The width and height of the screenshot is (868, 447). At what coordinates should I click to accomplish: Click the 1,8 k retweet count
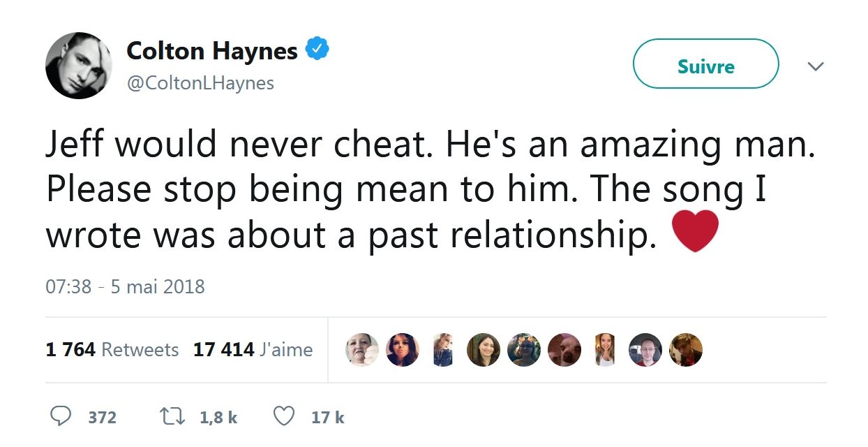pyautogui.click(x=218, y=418)
